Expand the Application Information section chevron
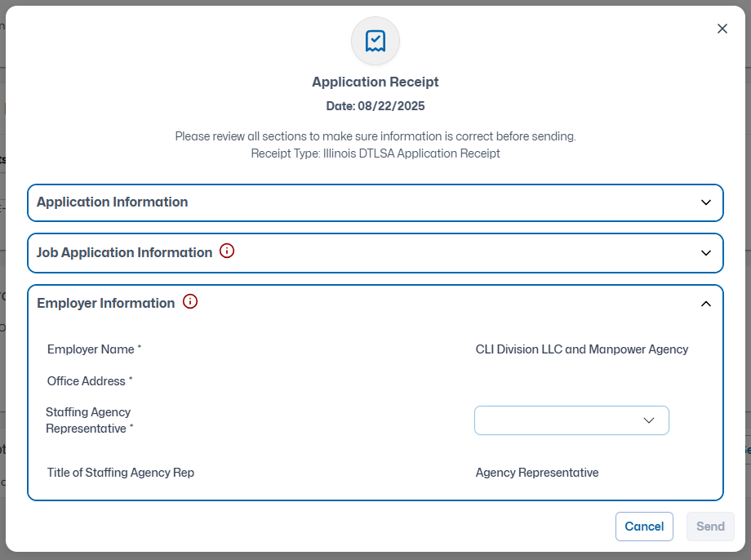The image size is (751, 560). 706,202
